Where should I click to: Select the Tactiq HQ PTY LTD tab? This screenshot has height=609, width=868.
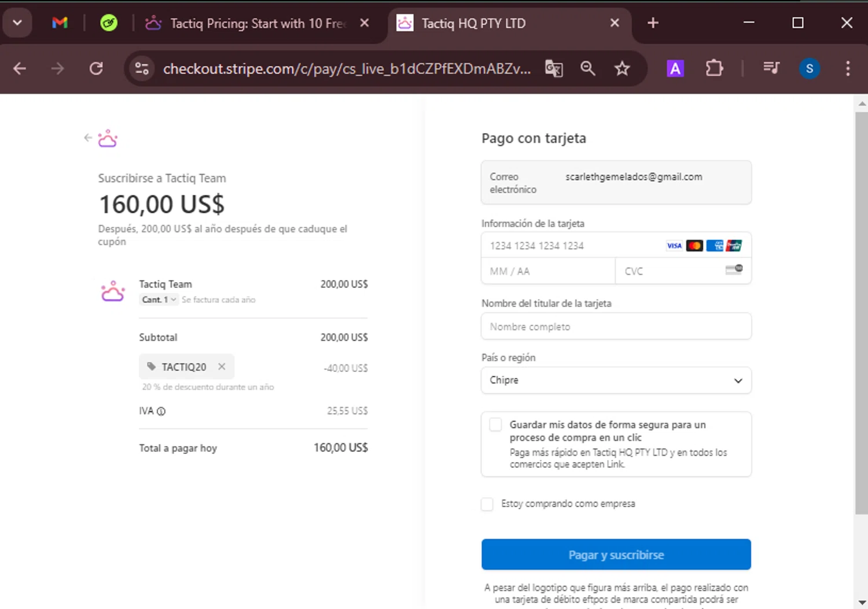503,23
